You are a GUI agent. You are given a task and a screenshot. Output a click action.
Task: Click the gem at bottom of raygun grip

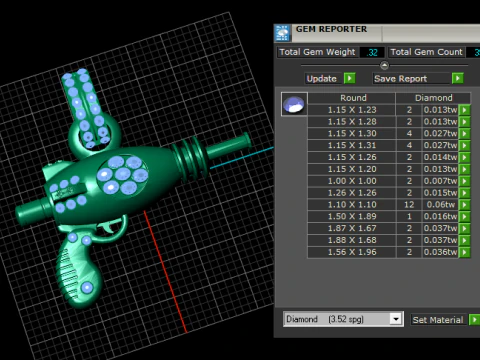tap(87, 287)
